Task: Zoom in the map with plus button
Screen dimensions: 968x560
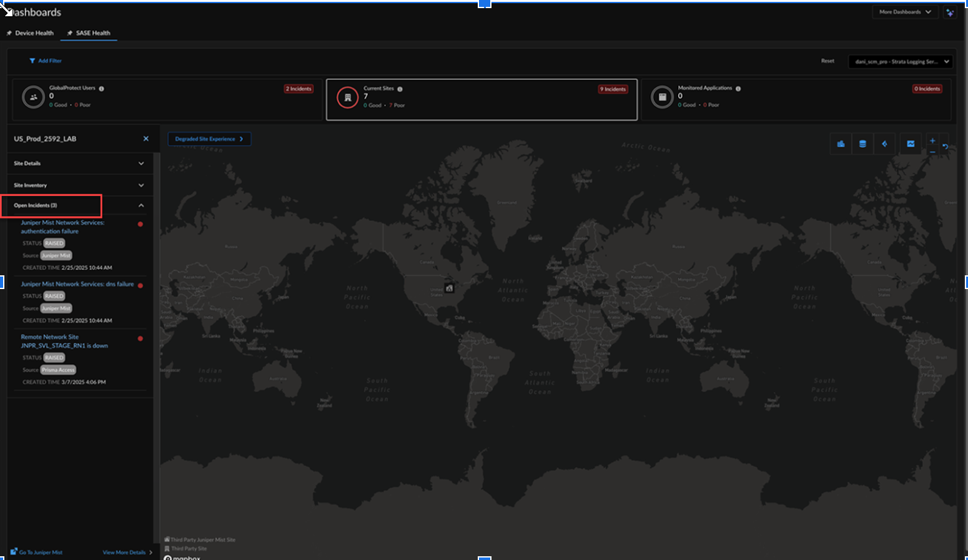Action: pos(932,140)
